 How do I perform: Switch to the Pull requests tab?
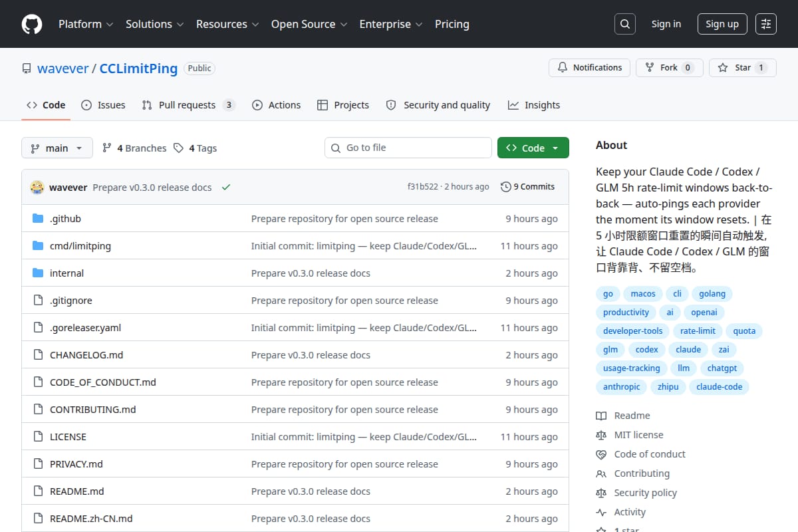tap(188, 105)
